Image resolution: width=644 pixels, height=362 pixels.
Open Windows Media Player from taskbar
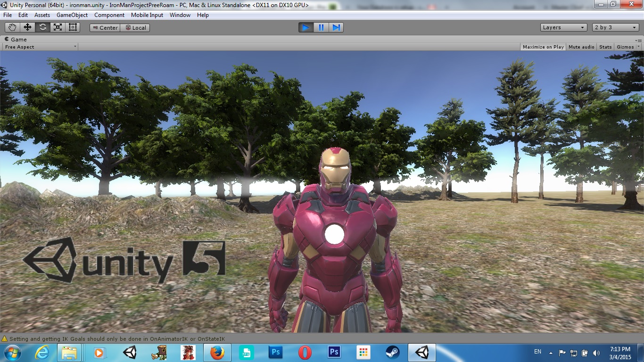99,352
